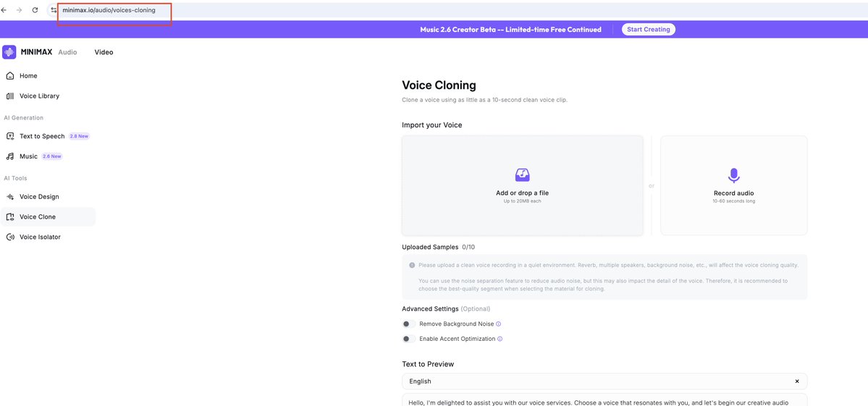The image size is (868, 406).
Task: Click the microphone Record audio icon
Action: (733, 176)
